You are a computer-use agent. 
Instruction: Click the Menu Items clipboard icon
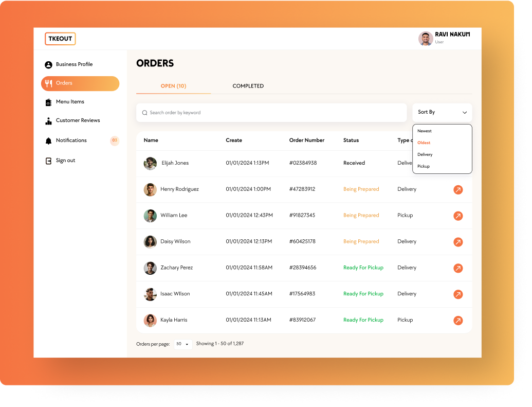click(x=48, y=102)
